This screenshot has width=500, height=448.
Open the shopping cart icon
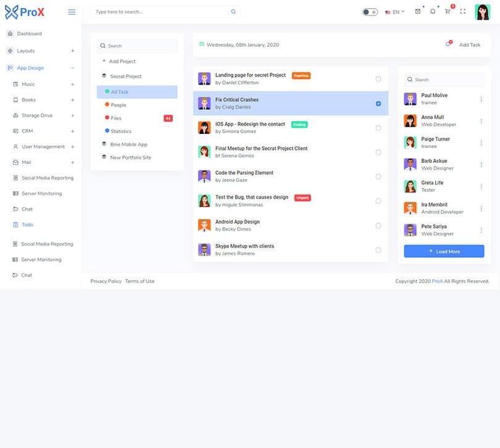(x=448, y=12)
